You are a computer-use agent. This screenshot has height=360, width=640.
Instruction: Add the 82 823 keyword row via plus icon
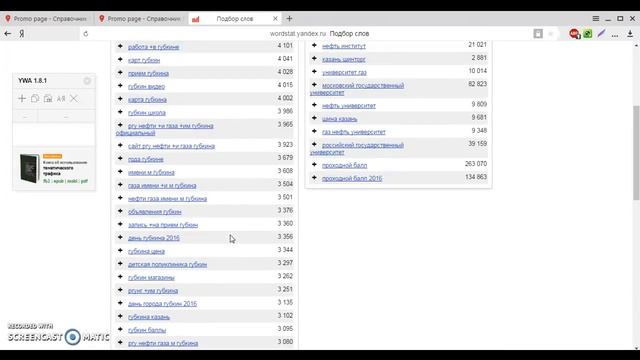(314, 84)
